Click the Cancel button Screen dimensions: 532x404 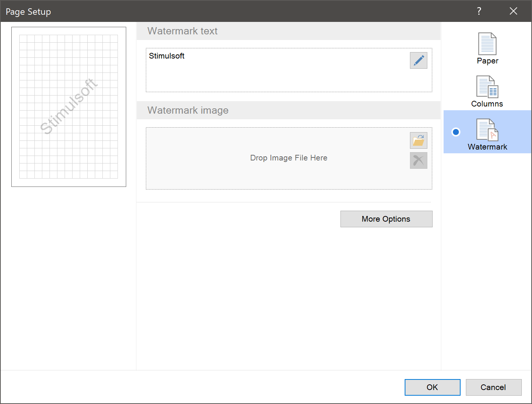493,387
